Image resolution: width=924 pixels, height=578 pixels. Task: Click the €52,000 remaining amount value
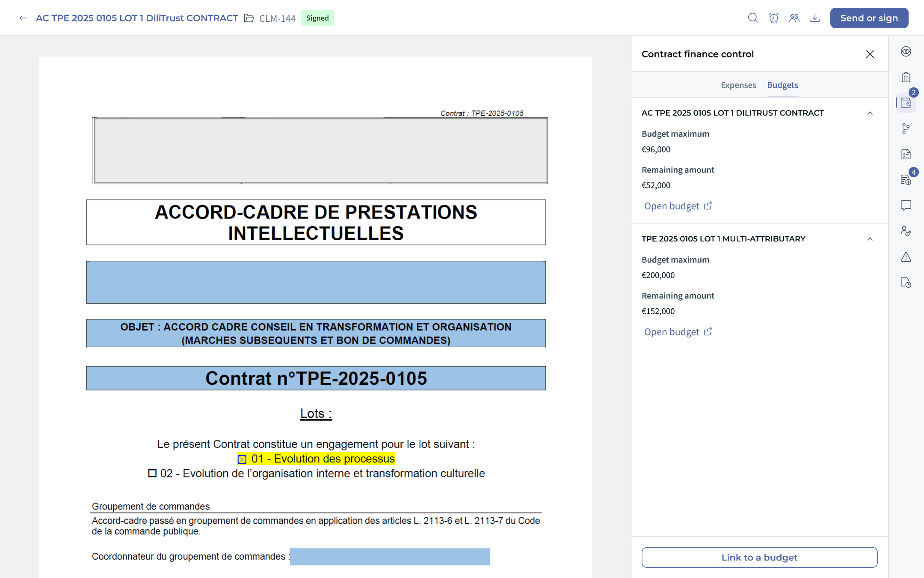click(x=656, y=185)
